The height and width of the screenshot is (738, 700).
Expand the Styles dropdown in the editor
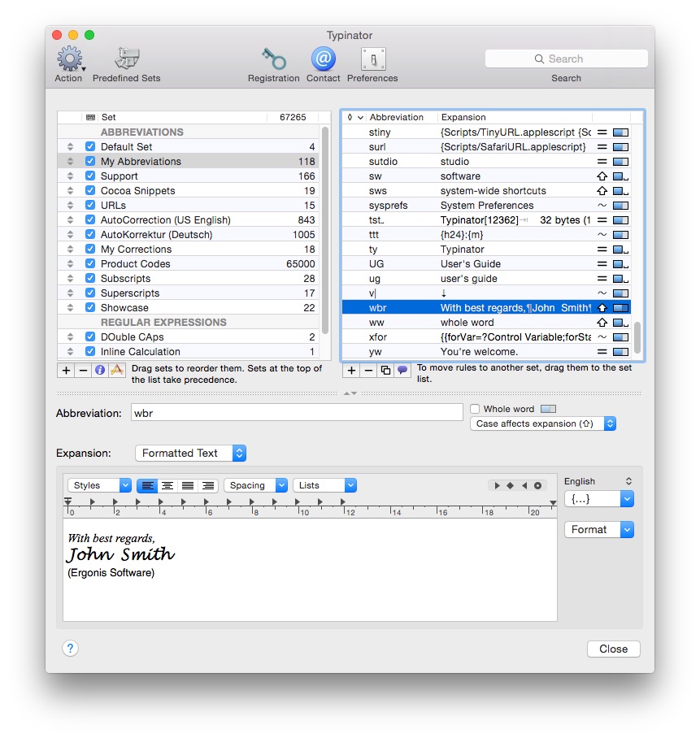(x=99, y=485)
